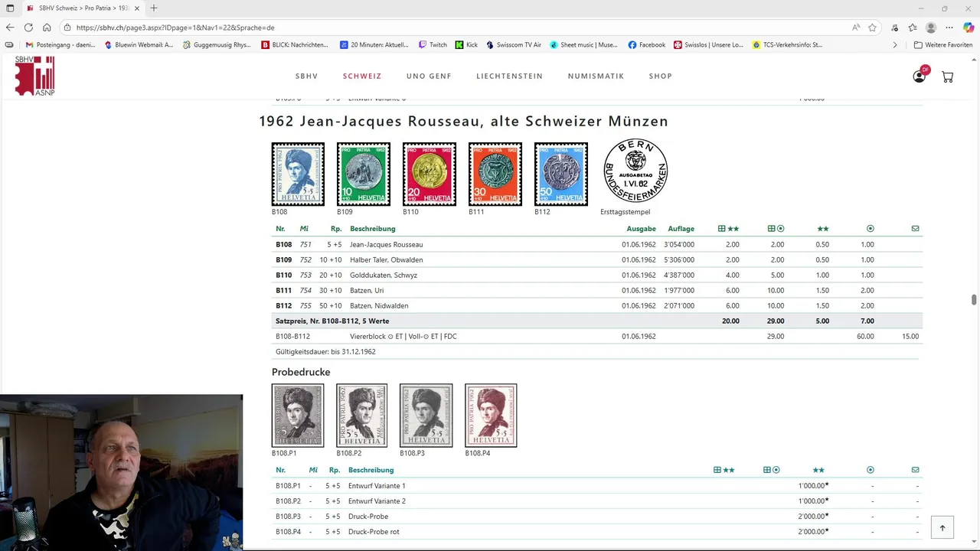Click 'Gültigkeitsdauer: bis 31.12.1962' text

coord(325,352)
